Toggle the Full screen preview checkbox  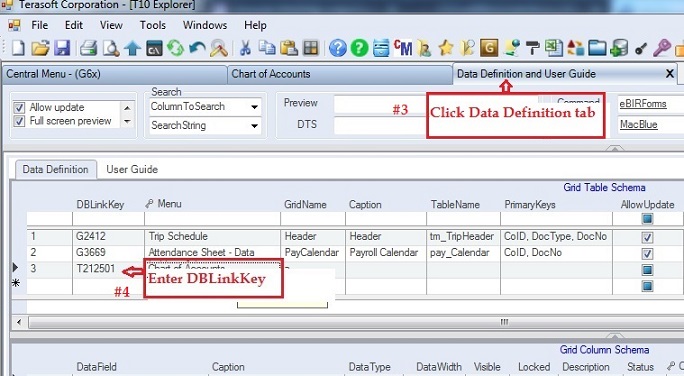19,121
